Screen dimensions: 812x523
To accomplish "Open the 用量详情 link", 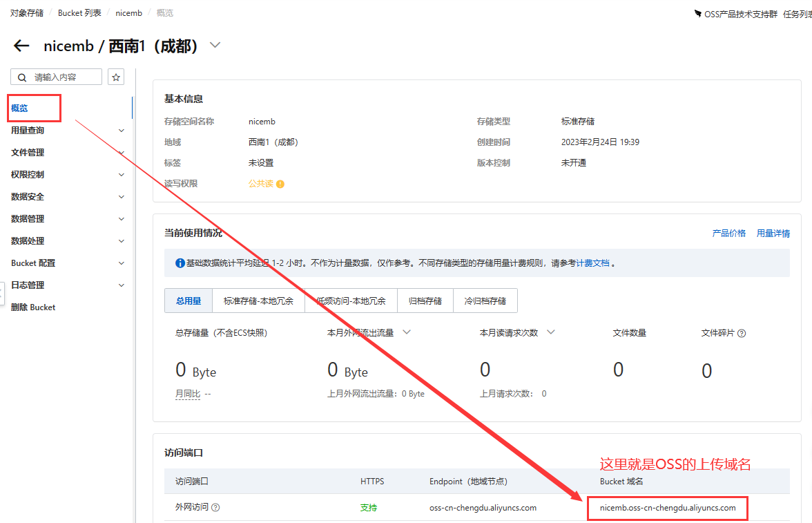I will (773, 234).
